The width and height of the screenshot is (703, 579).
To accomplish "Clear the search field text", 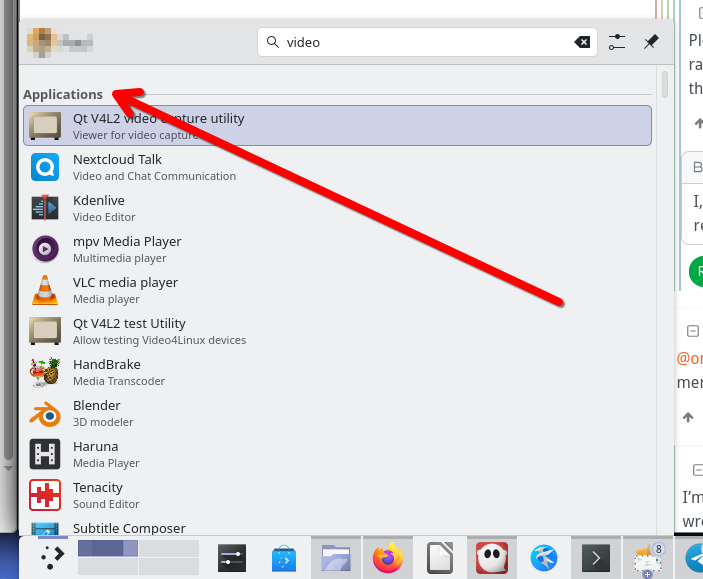I will click(x=582, y=42).
